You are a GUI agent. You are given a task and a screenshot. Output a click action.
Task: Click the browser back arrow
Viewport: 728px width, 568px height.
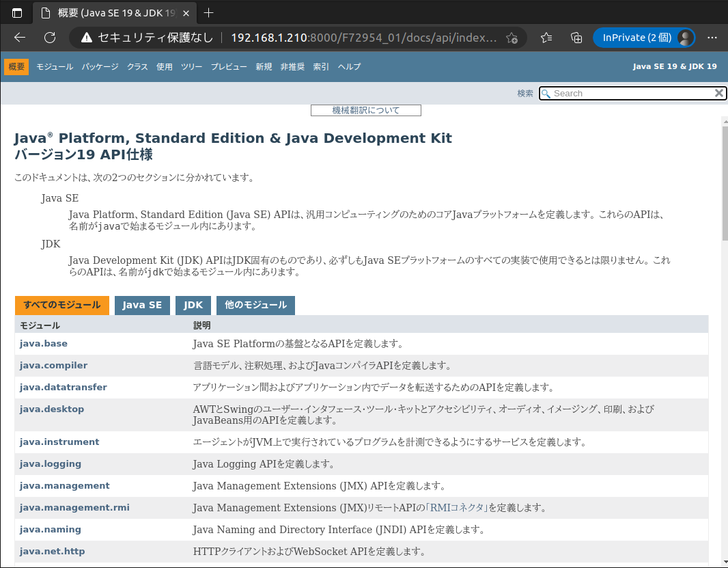[x=20, y=38]
